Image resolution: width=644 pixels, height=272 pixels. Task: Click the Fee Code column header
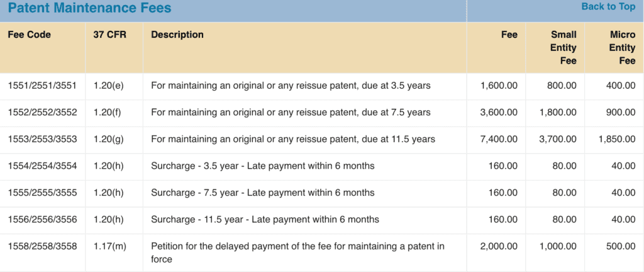point(29,35)
